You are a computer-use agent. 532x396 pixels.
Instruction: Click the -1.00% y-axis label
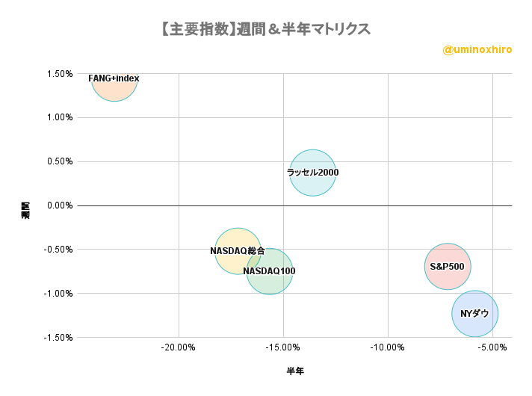pos(58,294)
